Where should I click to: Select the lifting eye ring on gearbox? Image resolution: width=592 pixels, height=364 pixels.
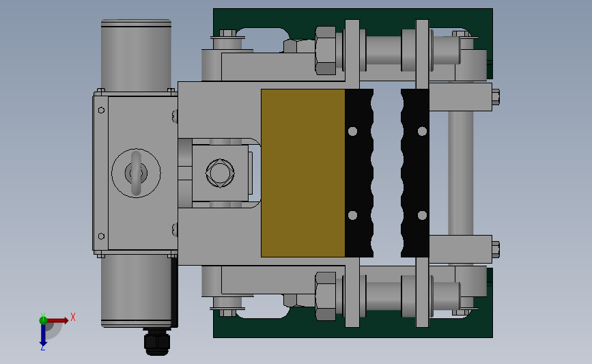(136, 173)
